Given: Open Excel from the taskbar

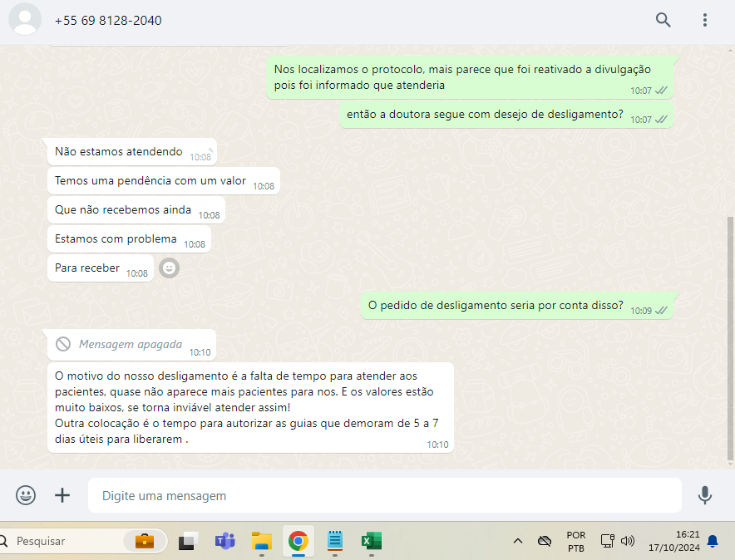Looking at the screenshot, I should point(372,541).
